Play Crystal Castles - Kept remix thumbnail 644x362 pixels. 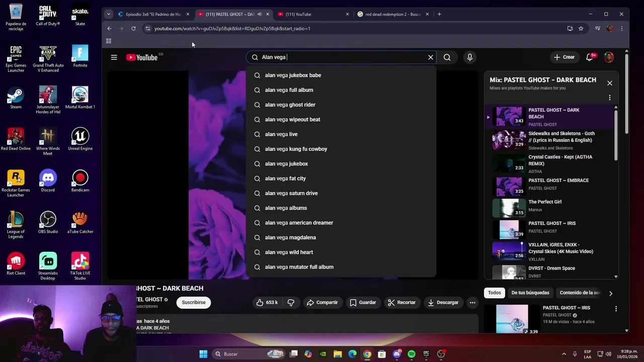coord(509,164)
